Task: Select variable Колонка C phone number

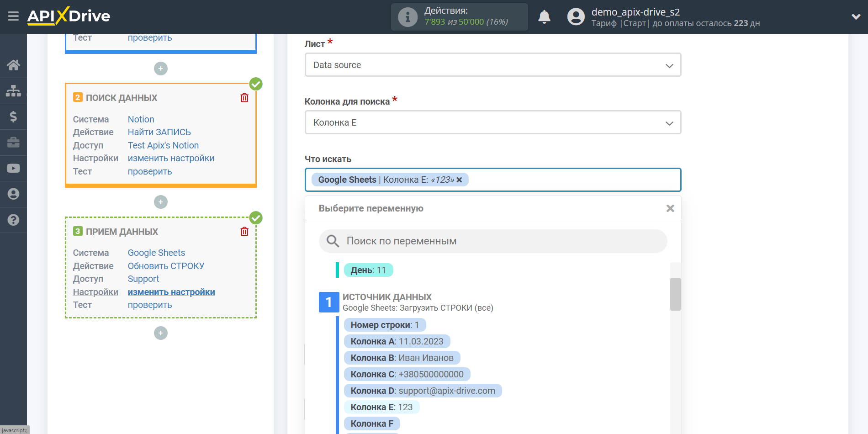Action: click(407, 374)
